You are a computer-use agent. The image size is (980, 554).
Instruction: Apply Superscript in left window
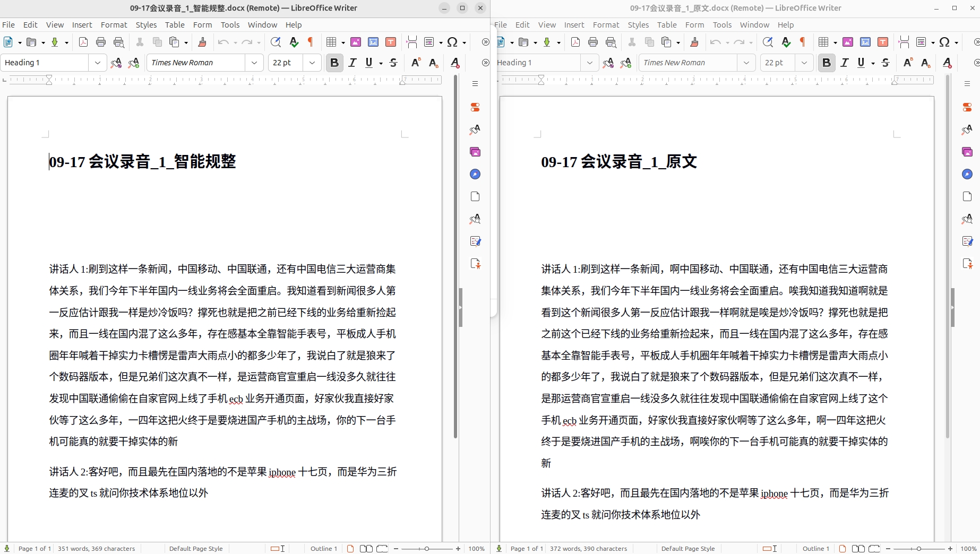click(416, 63)
